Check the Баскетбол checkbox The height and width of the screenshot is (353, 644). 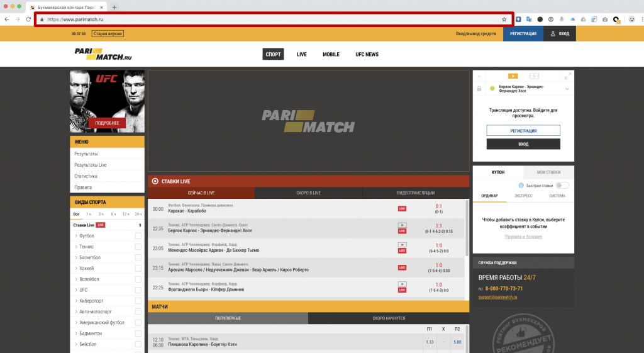pos(138,257)
